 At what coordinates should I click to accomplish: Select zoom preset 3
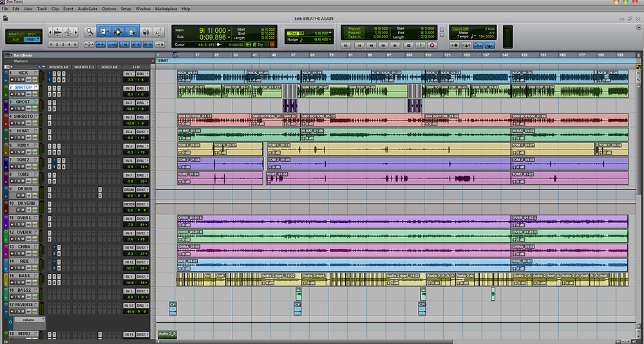[x=63, y=44]
